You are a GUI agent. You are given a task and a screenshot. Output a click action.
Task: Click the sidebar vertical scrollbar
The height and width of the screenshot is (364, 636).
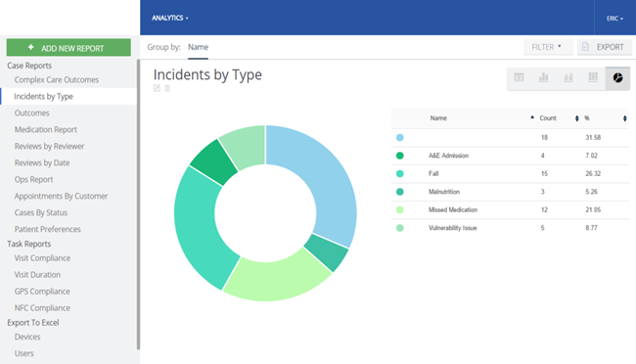138,205
